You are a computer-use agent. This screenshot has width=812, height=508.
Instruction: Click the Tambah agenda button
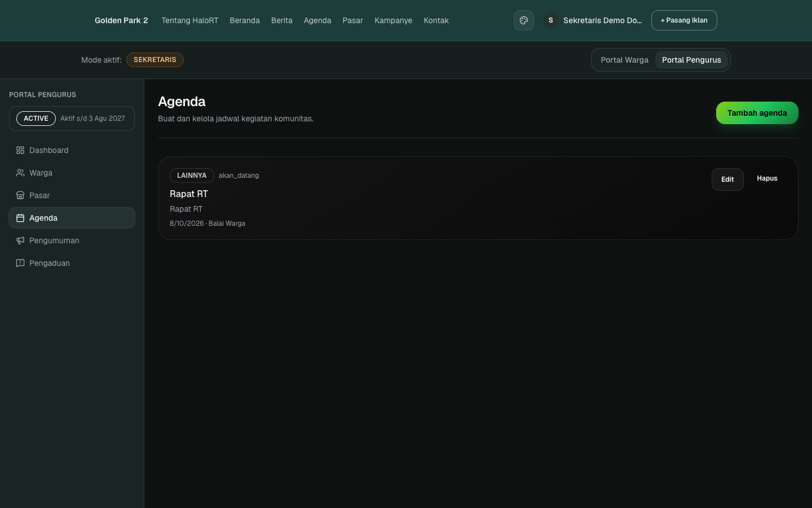[757, 113]
